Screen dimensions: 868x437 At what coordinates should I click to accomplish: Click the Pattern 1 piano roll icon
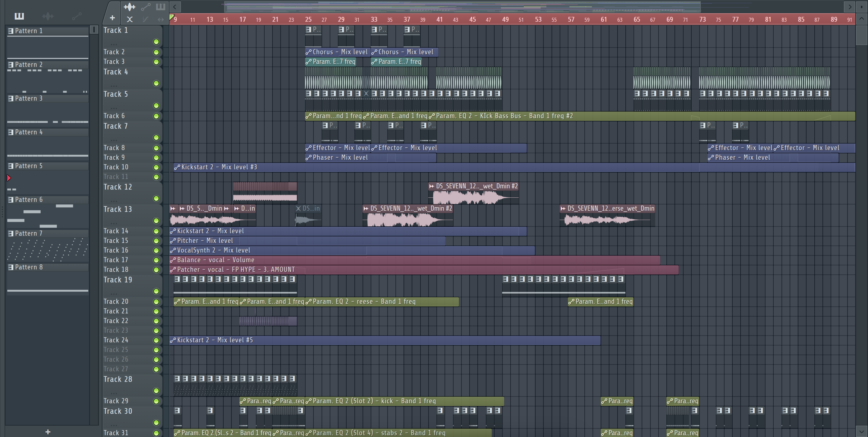(x=11, y=31)
